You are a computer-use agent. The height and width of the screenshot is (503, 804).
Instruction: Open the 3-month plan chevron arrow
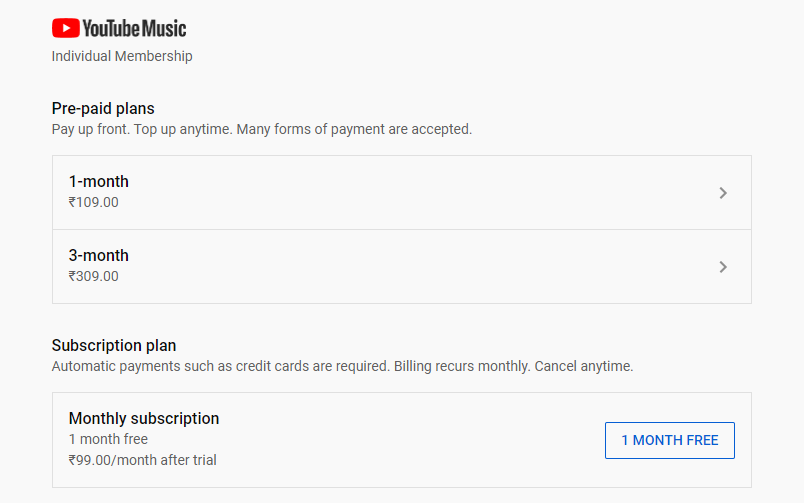point(723,267)
